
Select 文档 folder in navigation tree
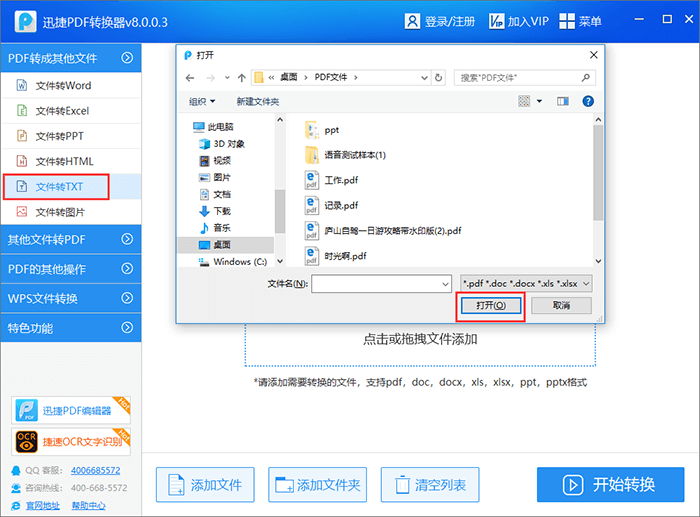pyautogui.click(x=215, y=194)
